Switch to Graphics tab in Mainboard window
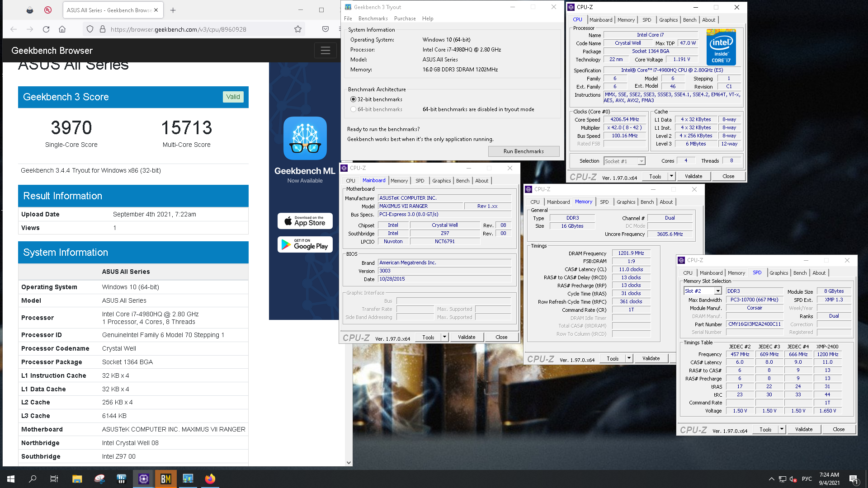 tap(441, 181)
